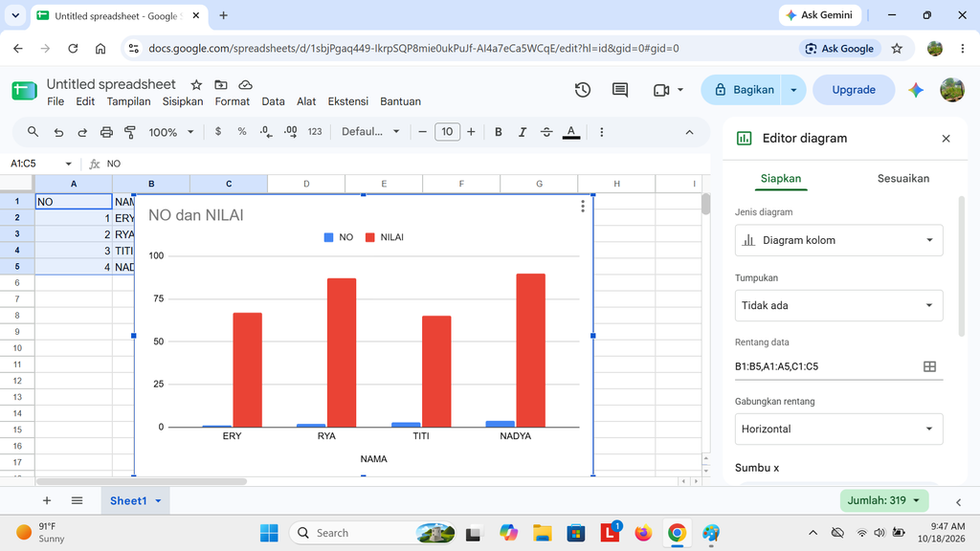Toggle strikethrough formatting

(x=546, y=132)
